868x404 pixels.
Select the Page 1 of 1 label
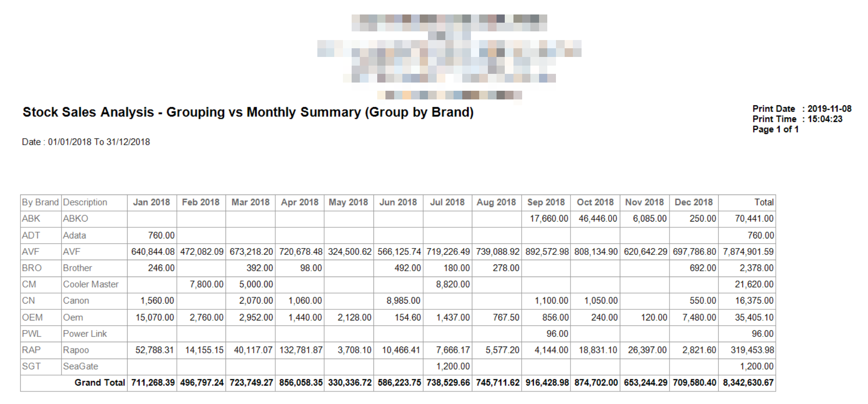click(775, 129)
